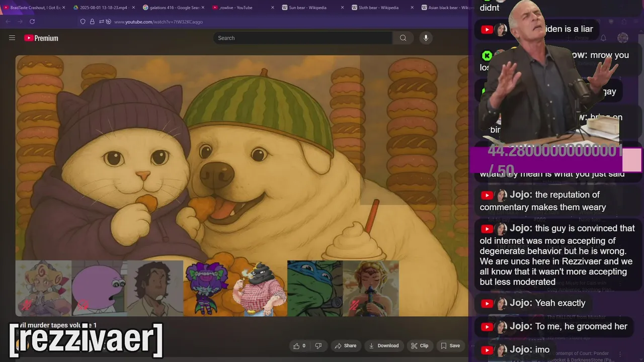Screen dimensions: 644x362
Task: Open the YouTube hamburger guide menu
Action: 12,38
